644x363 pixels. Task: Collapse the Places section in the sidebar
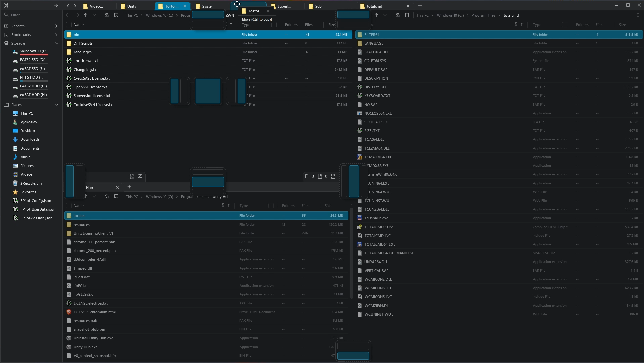click(x=56, y=105)
